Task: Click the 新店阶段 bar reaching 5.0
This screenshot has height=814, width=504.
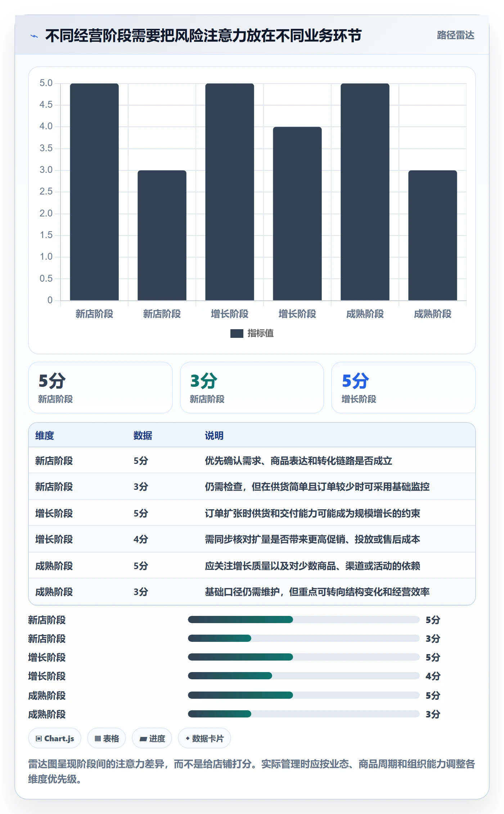Action: (x=94, y=192)
